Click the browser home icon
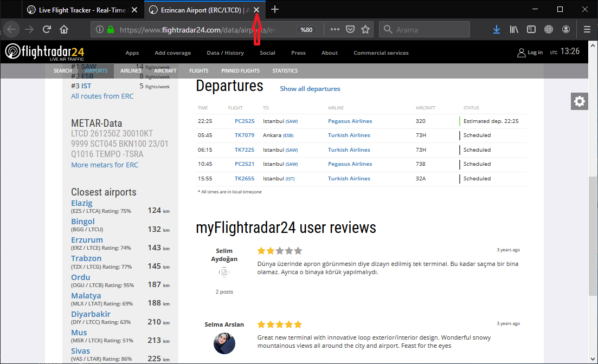This screenshot has height=364, width=598. 64,29
